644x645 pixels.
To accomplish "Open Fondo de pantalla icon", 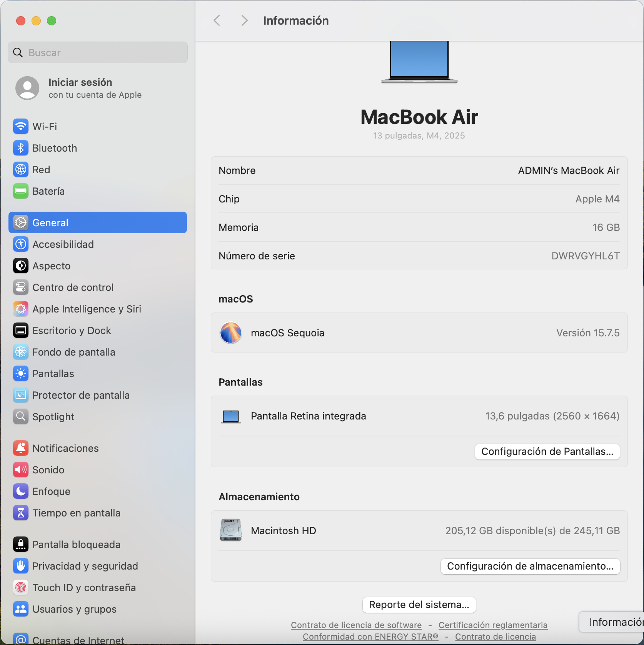I will pos(21,352).
